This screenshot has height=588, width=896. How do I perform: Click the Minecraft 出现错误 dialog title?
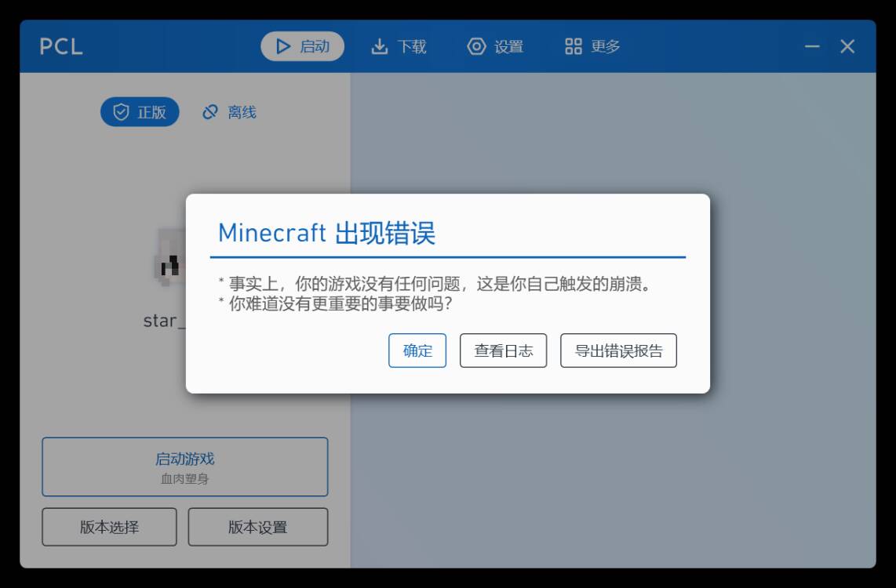(x=326, y=233)
